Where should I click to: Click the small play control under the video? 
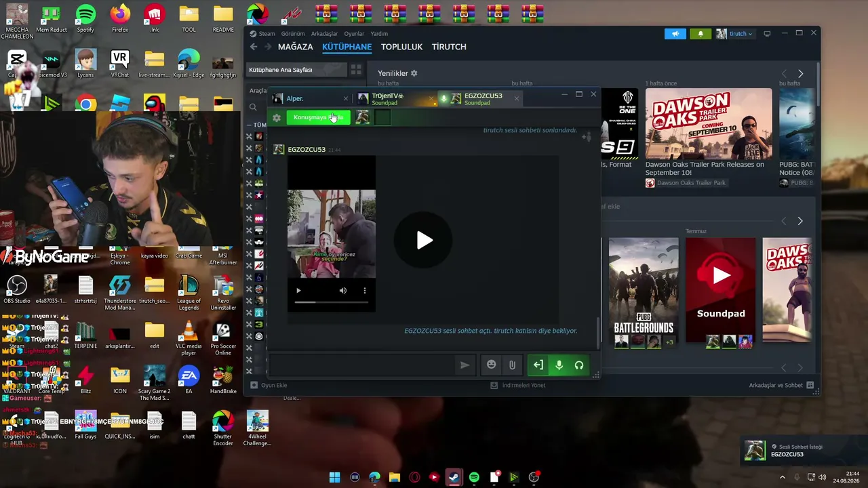tap(298, 291)
